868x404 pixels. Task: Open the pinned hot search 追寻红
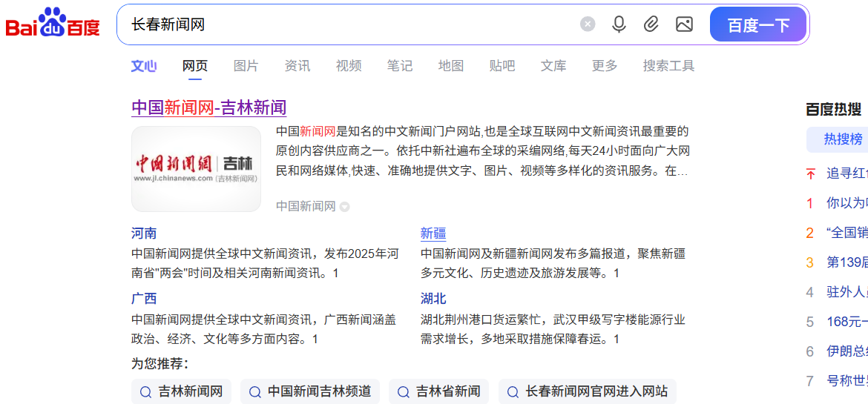coord(847,173)
